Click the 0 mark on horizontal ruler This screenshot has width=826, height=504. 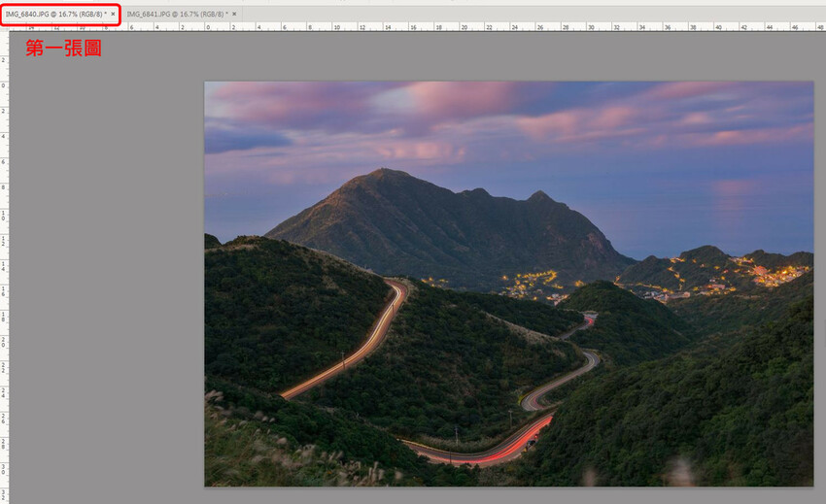click(x=207, y=27)
